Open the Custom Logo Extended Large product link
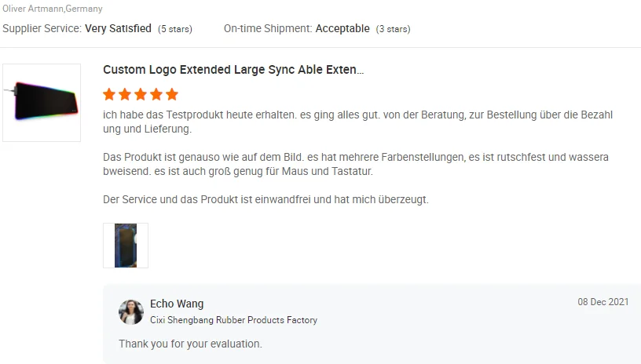This screenshot has width=641, height=364. pos(233,70)
